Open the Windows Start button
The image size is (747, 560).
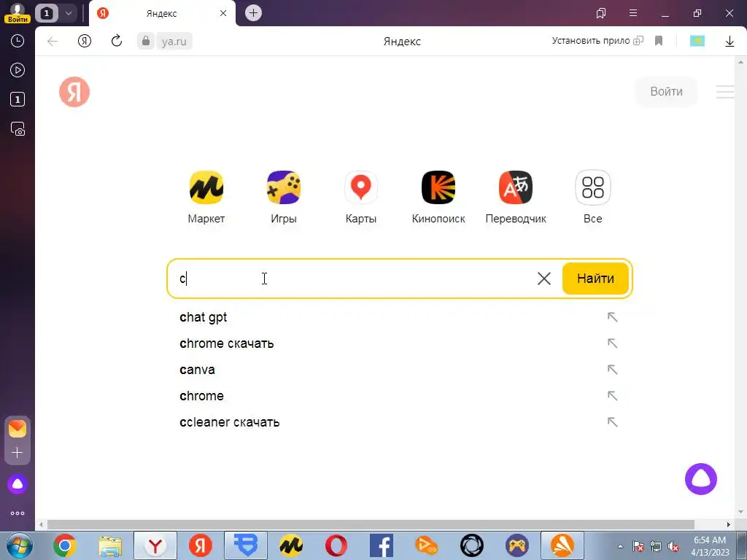19,545
